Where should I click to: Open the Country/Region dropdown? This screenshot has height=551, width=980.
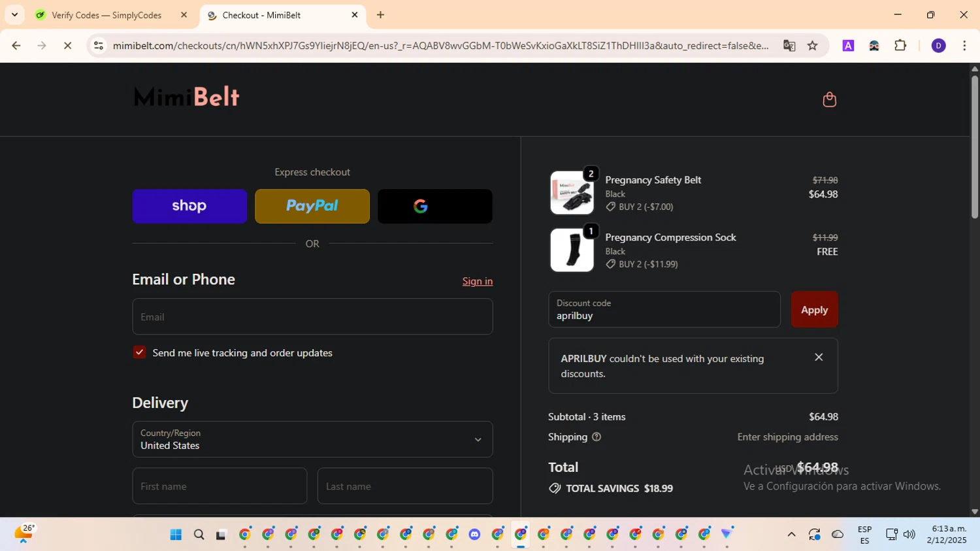coord(312,439)
